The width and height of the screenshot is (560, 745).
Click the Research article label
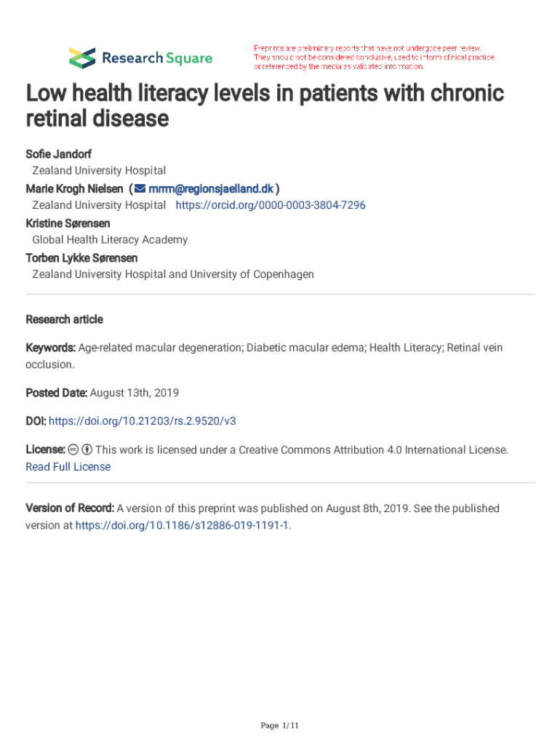64,319
